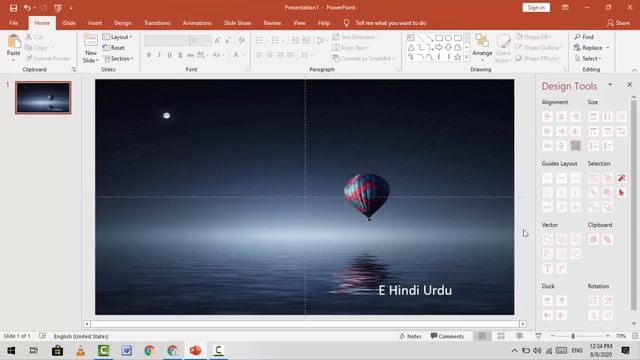
Task: Open the Ribbon Display Options icon in title bar
Action: pyautogui.click(x=565, y=7)
